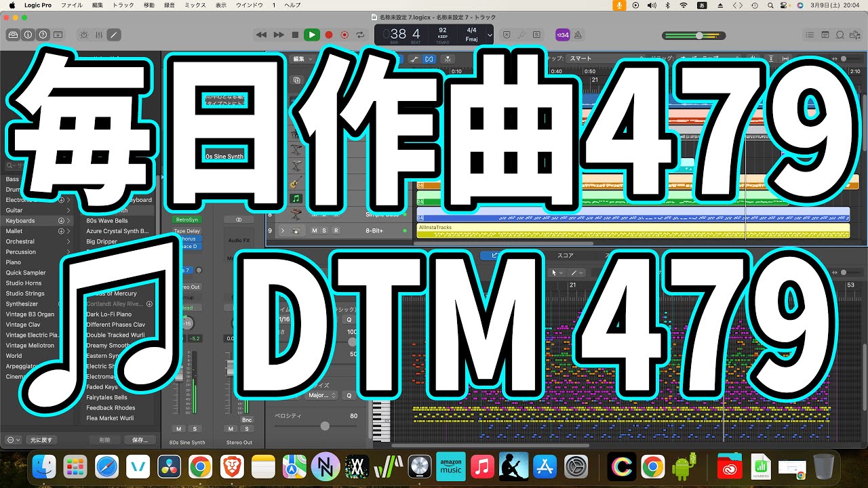The height and width of the screenshot is (488, 868).
Task: Click the stereo link icon on Stereo Out strip
Action: (x=239, y=220)
